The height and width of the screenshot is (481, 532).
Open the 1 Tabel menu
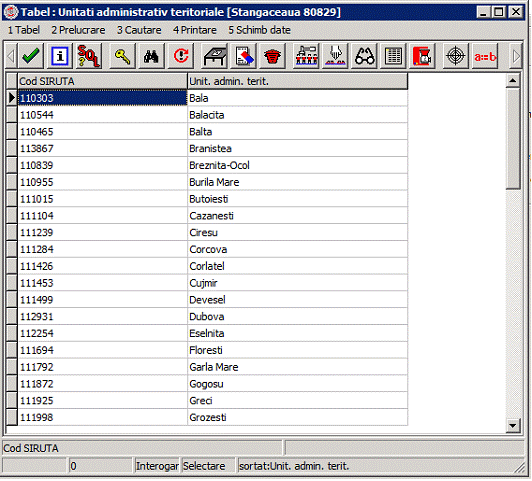(x=24, y=30)
